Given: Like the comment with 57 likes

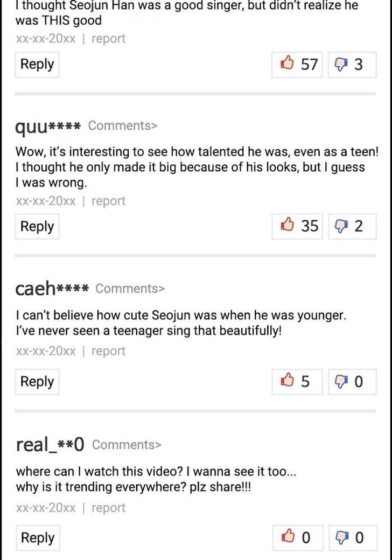Looking at the screenshot, I should point(297,65).
